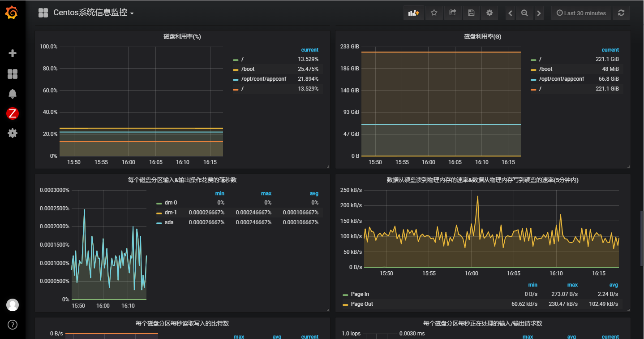Click the yellow dm-1 legend color swatch
Image resolution: width=644 pixels, height=339 pixels.
(159, 213)
